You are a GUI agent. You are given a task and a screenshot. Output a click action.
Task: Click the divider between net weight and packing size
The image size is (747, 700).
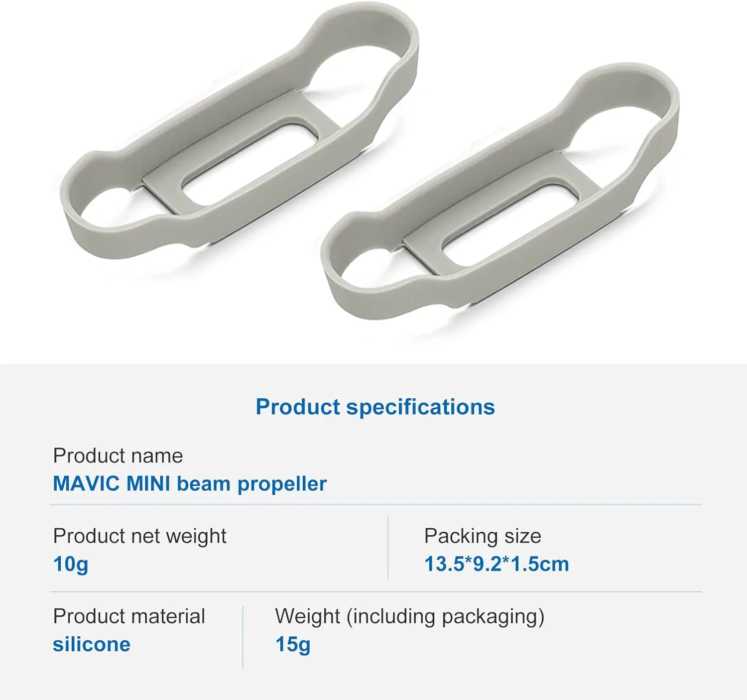[388, 548]
